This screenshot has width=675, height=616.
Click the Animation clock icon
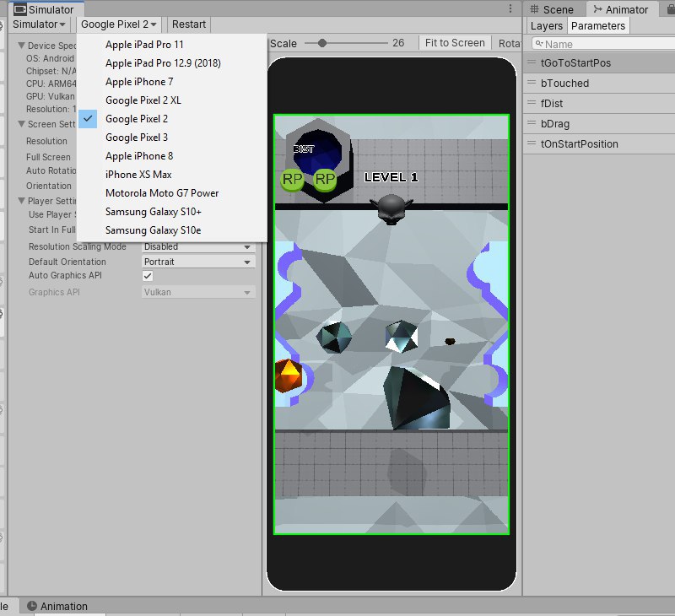click(x=32, y=606)
